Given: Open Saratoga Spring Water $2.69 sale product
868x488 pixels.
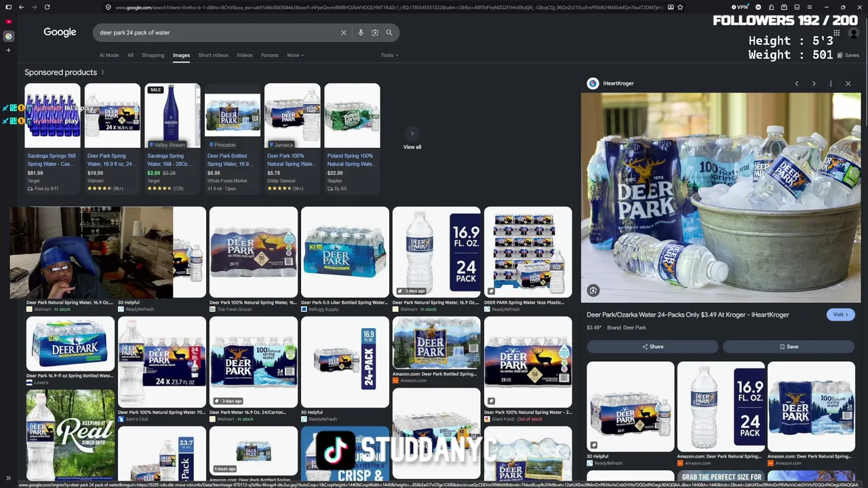Looking at the screenshot, I should tap(172, 138).
